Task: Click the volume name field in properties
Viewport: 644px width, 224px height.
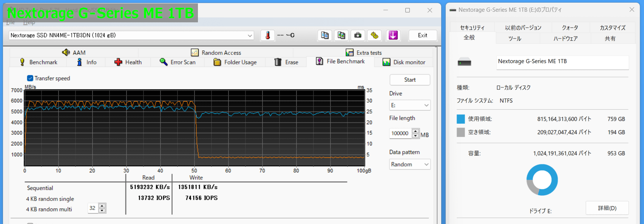Action: point(562,62)
